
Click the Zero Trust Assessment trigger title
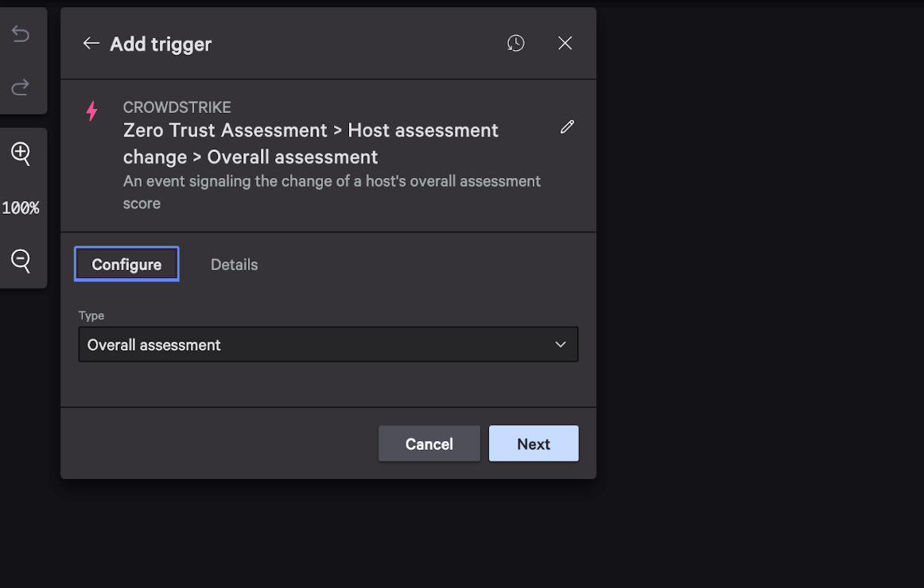pyautogui.click(x=311, y=143)
